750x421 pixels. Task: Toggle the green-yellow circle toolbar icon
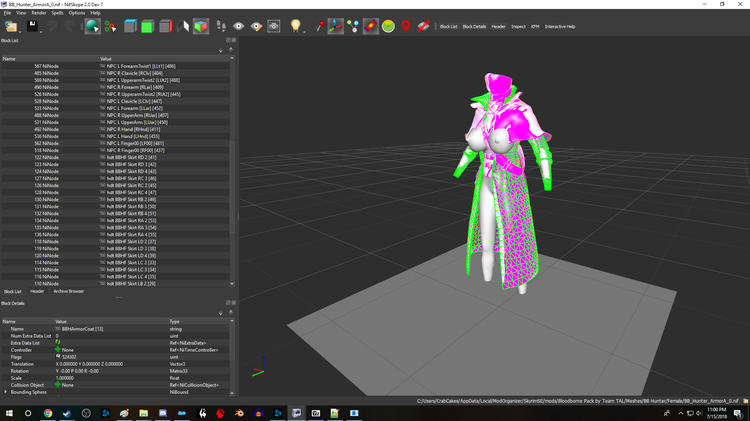click(x=388, y=26)
